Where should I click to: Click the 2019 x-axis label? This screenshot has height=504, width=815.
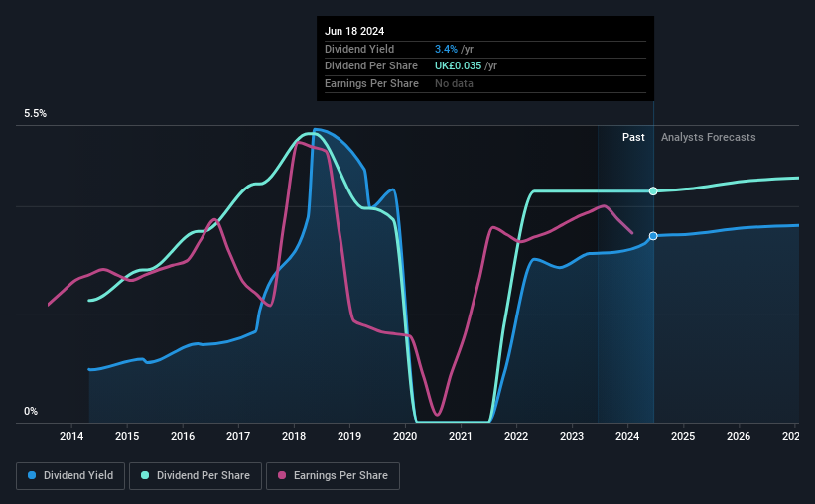(349, 436)
